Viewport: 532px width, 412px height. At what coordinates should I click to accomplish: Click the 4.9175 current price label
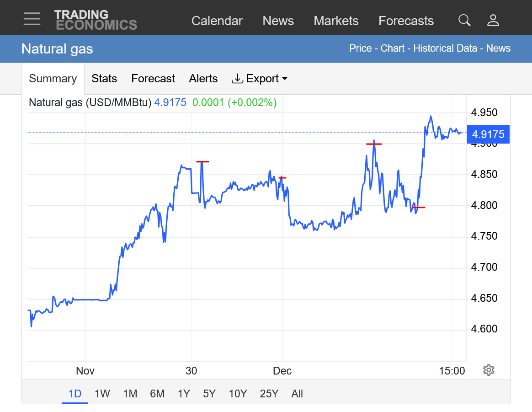[488, 134]
